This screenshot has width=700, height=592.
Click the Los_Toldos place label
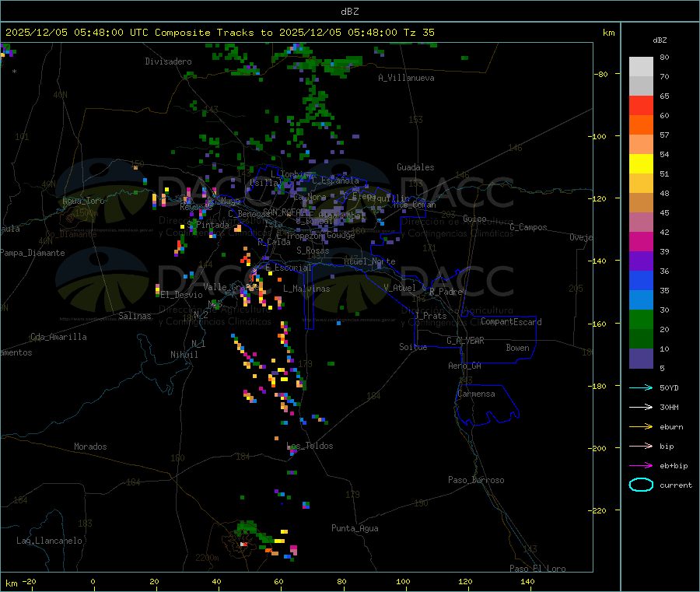click(310, 446)
